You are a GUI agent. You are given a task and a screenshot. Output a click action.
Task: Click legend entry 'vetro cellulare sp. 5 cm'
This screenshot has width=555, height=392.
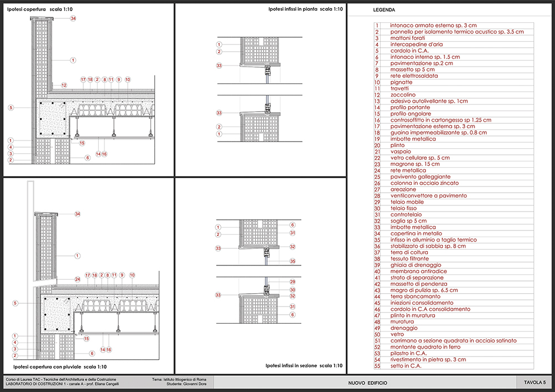(422, 158)
